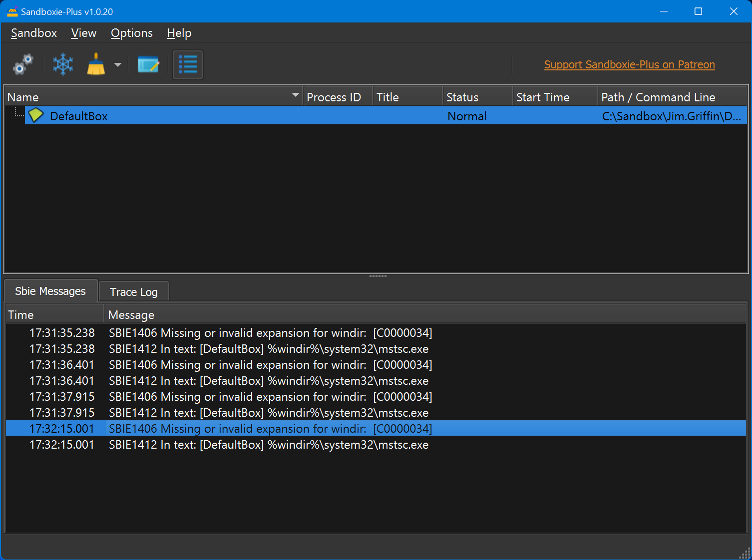Expand the cleanup dropdown arrow
752x560 pixels.
pyautogui.click(x=118, y=65)
